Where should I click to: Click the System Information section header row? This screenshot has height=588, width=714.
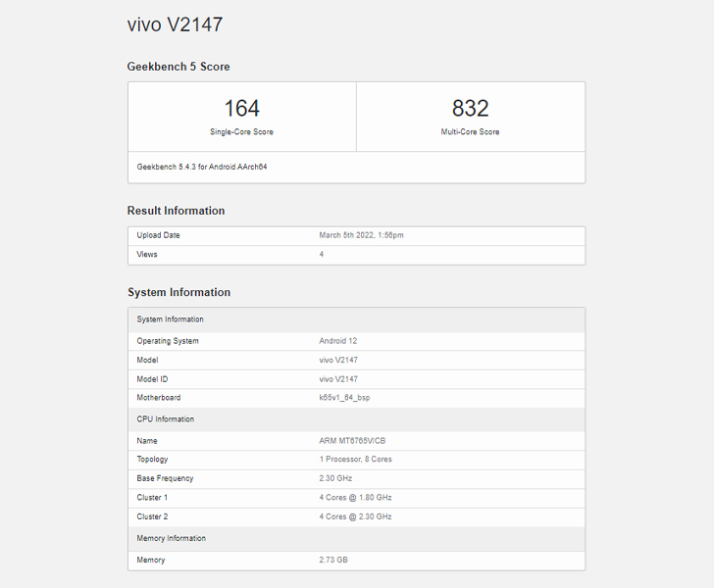tap(357, 319)
